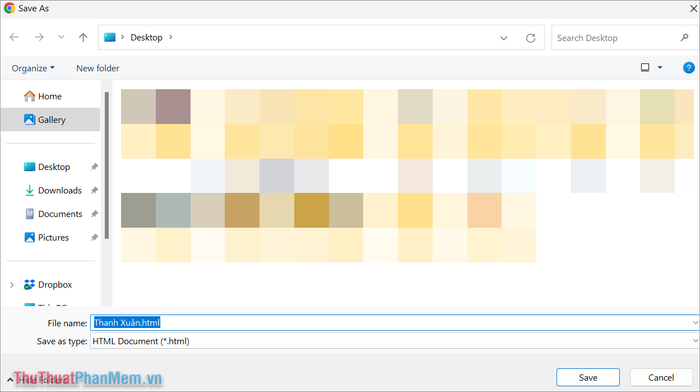The height and width of the screenshot is (392, 700).
Task: Go forward with the forward arrow
Action: pos(39,38)
